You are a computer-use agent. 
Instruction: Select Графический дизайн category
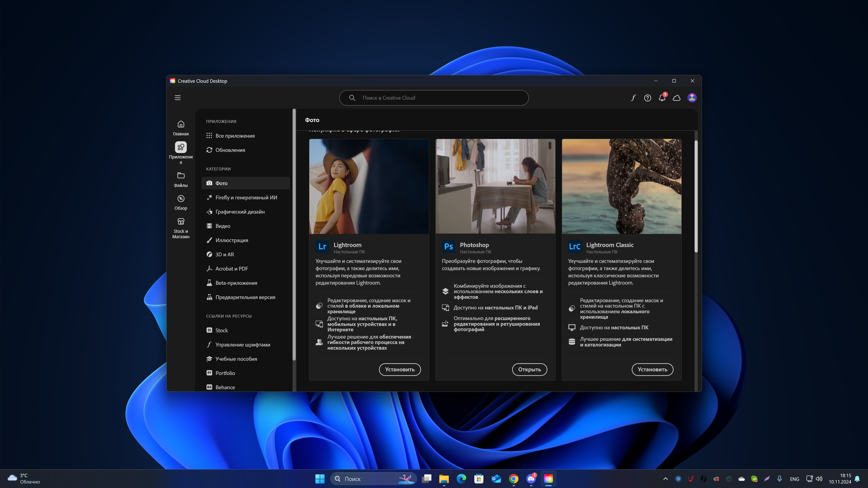pyautogui.click(x=246, y=212)
